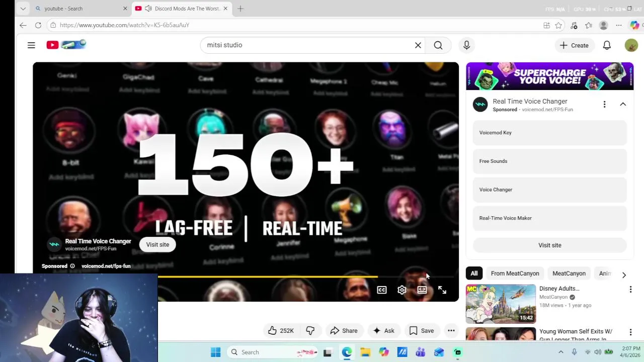Open the Windows Start menu
Image resolution: width=644 pixels, height=362 pixels.
tap(215, 352)
